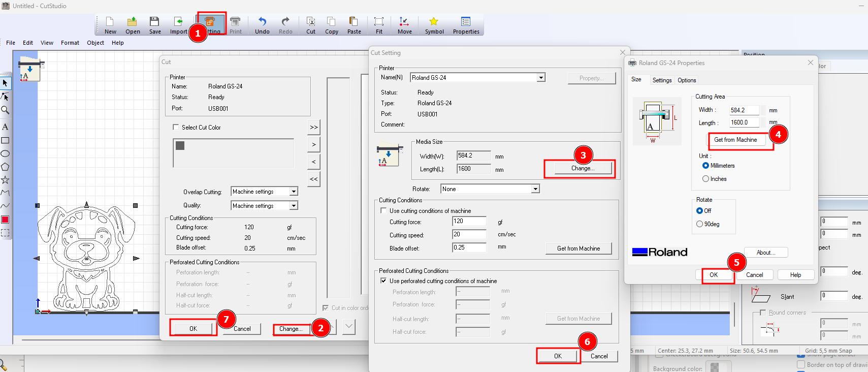Enable the Select Cut Color checkbox
Screen dimensions: 868x372
point(176,128)
